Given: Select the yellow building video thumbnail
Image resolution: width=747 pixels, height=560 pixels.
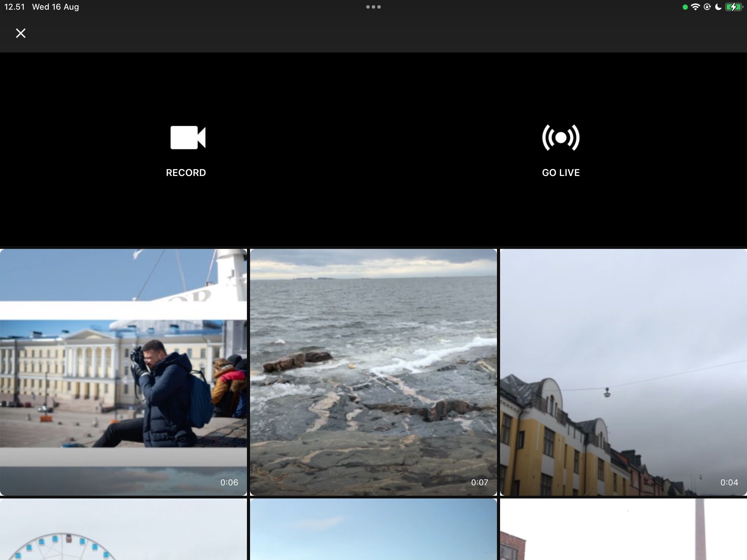Looking at the screenshot, I should coord(623,372).
